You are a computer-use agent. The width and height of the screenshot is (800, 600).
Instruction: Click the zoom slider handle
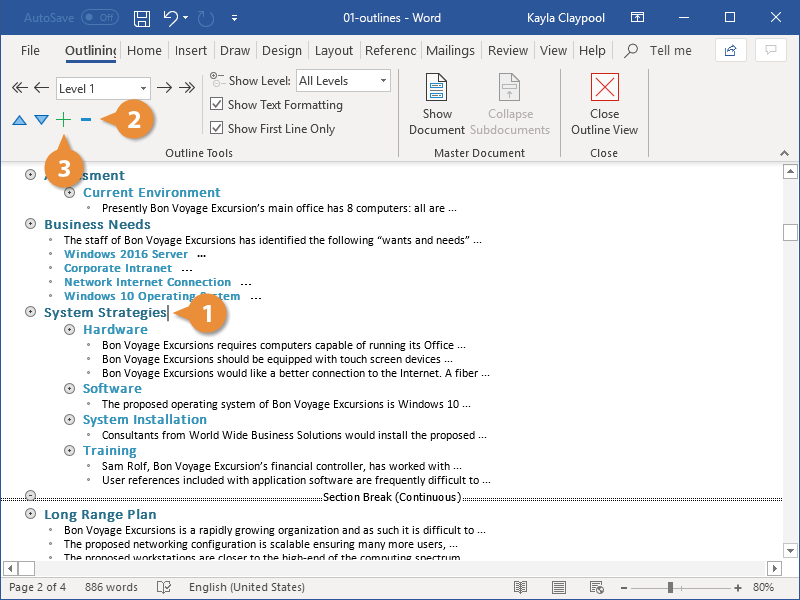click(670, 588)
